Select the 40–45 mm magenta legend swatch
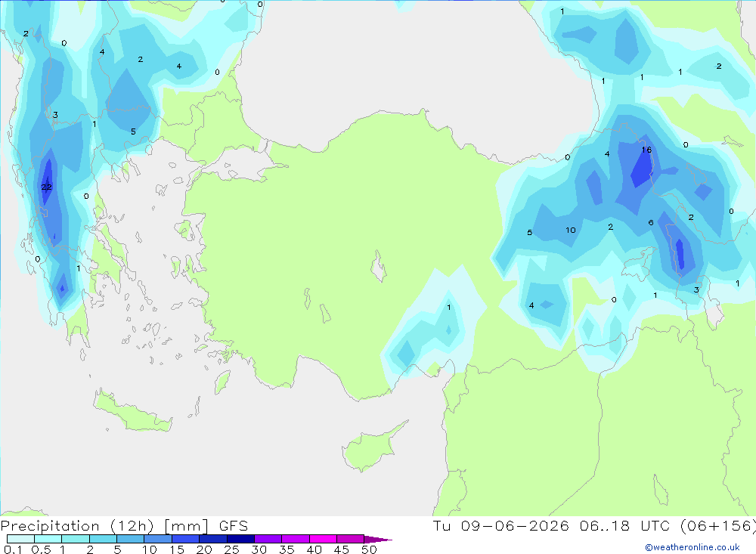 coord(323,539)
